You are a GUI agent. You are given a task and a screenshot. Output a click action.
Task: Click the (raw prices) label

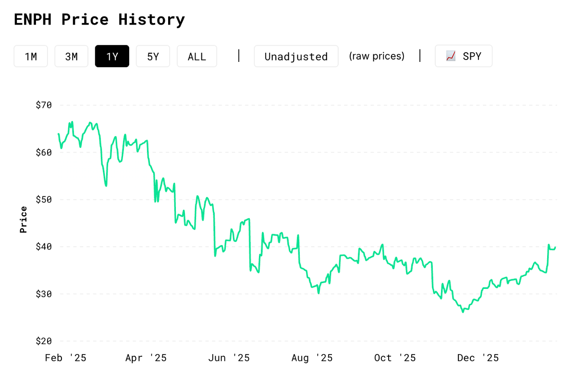tap(377, 56)
